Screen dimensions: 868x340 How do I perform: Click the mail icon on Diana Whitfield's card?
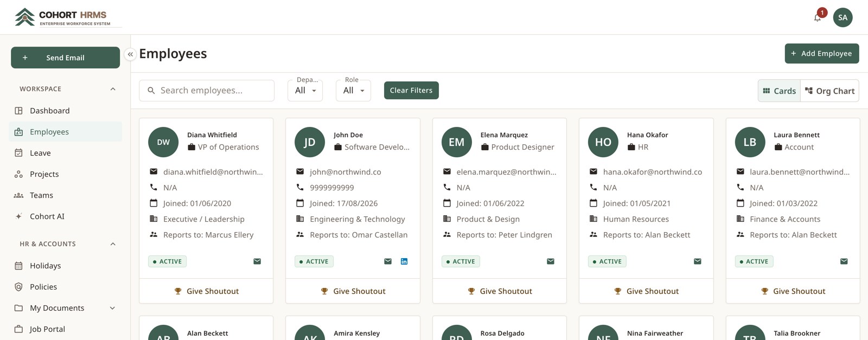coord(257,261)
